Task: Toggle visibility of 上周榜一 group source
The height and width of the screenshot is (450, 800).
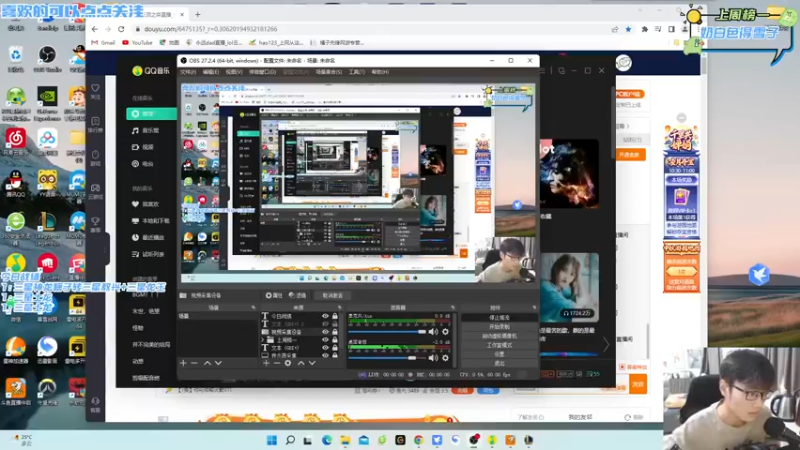Action: [325, 340]
